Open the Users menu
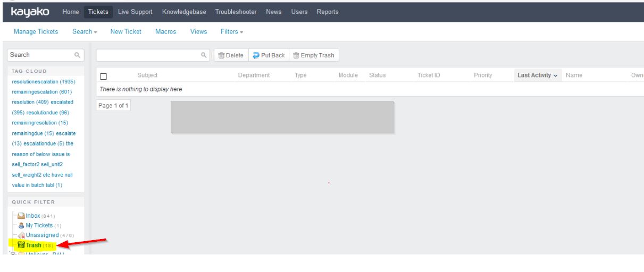Screen dimensions: 644x272 click(299, 12)
